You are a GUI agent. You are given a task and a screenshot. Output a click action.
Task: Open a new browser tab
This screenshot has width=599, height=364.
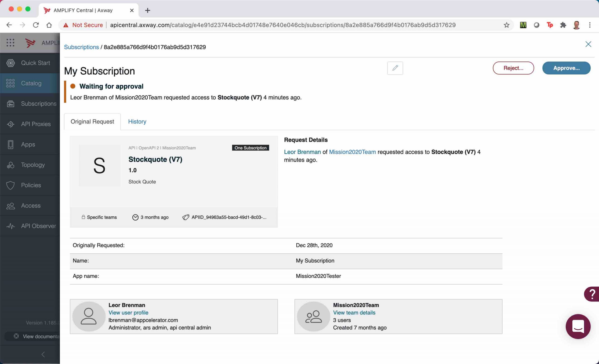click(148, 11)
